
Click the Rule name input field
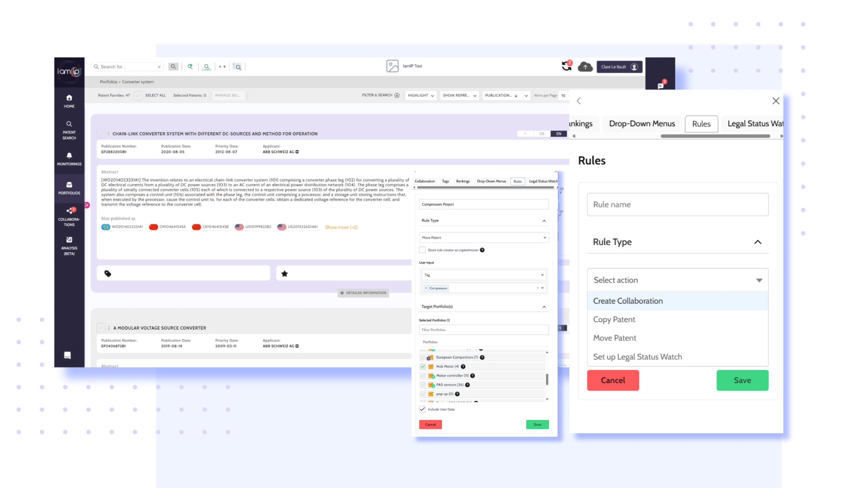click(x=677, y=205)
